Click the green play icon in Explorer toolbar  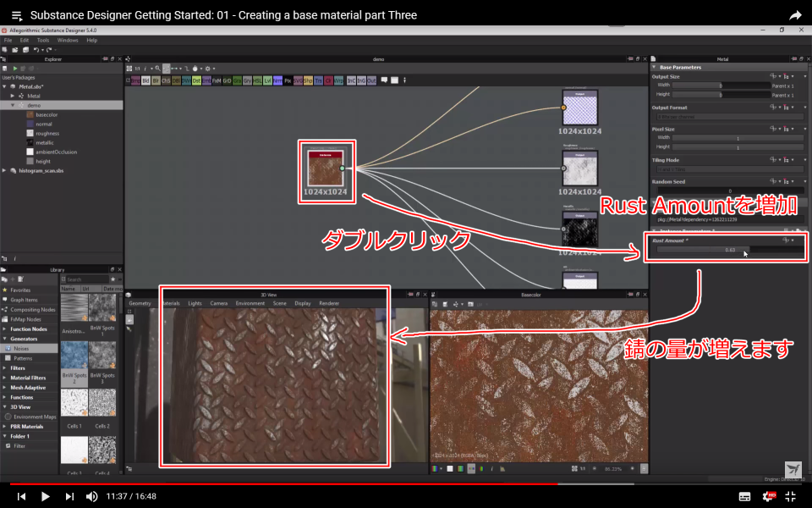point(15,69)
